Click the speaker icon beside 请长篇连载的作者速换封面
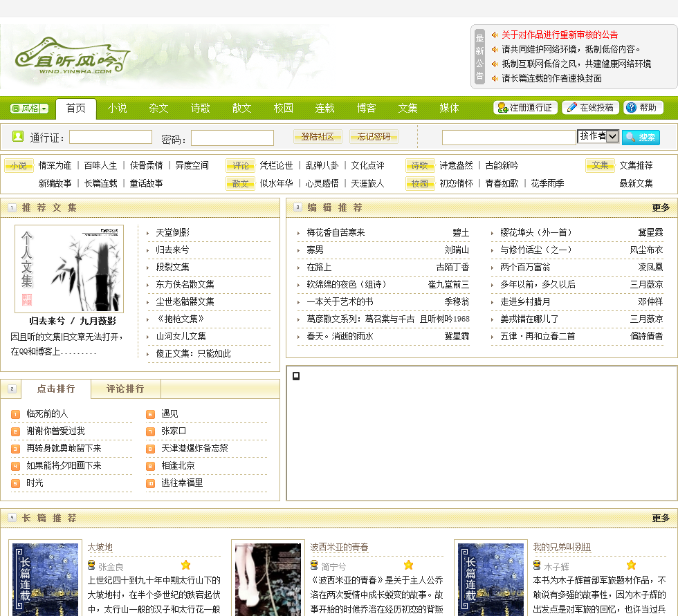678x616 pixels. [495, 78]
